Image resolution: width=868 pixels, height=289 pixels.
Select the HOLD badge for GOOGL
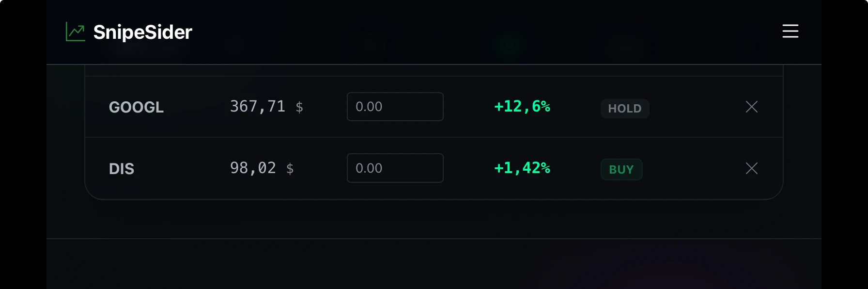click(x=625, y=109)
